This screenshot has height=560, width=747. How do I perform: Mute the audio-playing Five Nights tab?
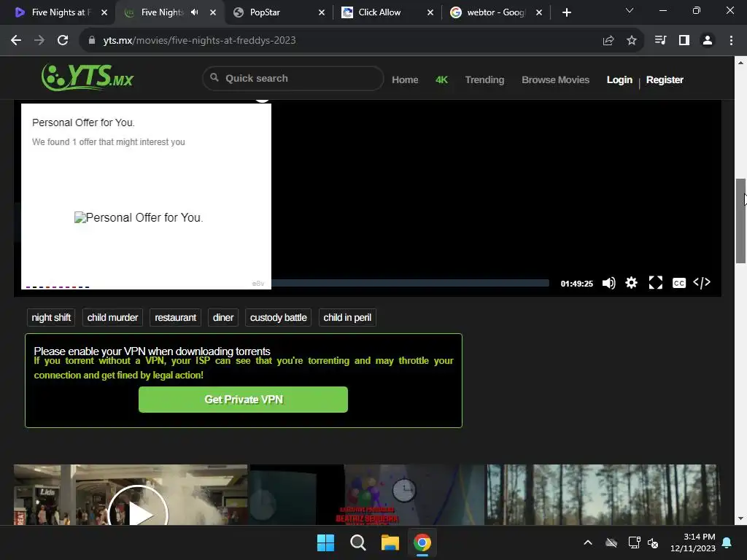point(194,12)
